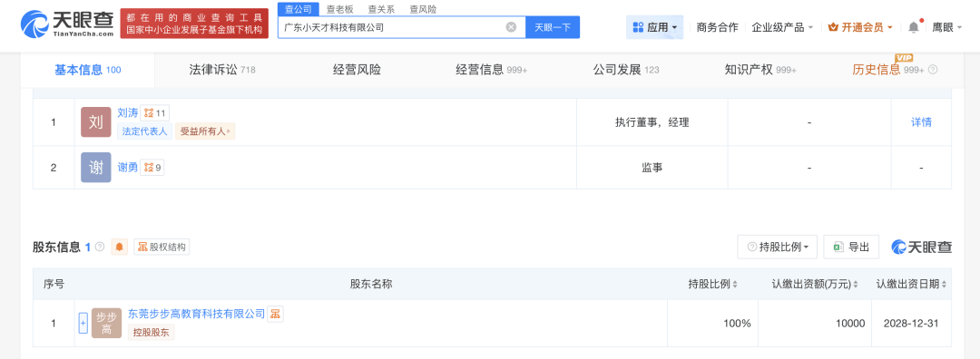This screenshot has height=359, width=980.
Task: Click help icon beside 历史信息 tab
Action: pos(933,70)
